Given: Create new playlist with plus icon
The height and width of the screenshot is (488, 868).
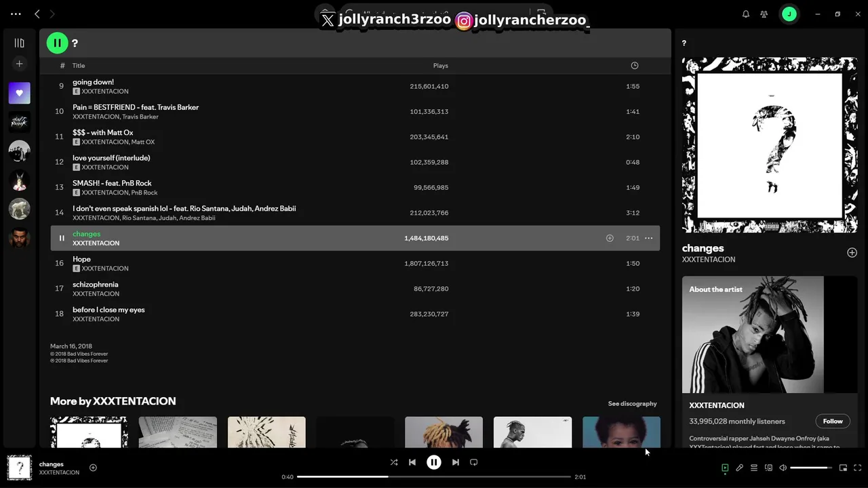Looking at the screenshot, I should [19, 64].
